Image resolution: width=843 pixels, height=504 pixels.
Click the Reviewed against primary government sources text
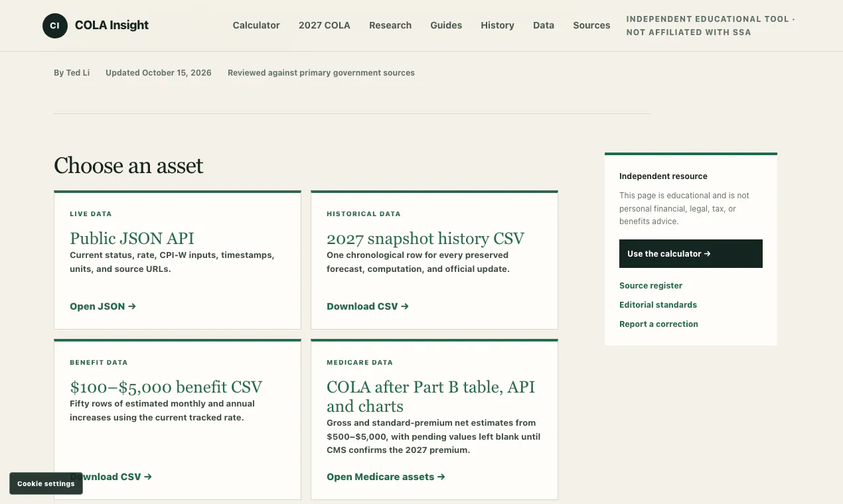321,73
